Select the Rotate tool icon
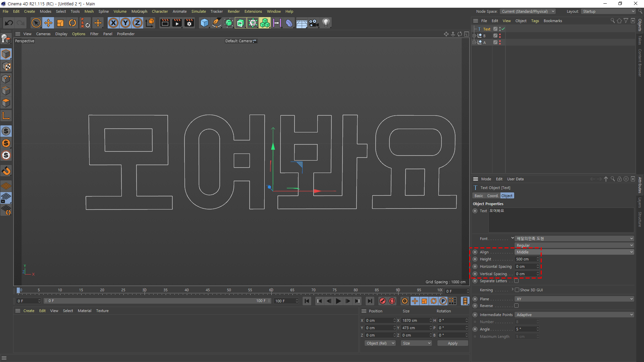Viewport: 644px width, 362px height. (x=72, y=23)
